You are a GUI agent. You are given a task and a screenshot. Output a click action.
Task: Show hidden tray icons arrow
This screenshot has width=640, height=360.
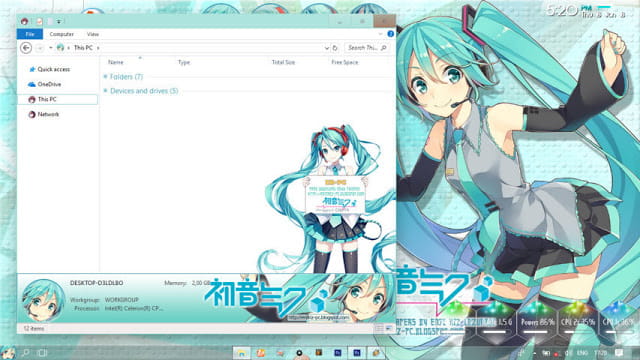(534, 353)
